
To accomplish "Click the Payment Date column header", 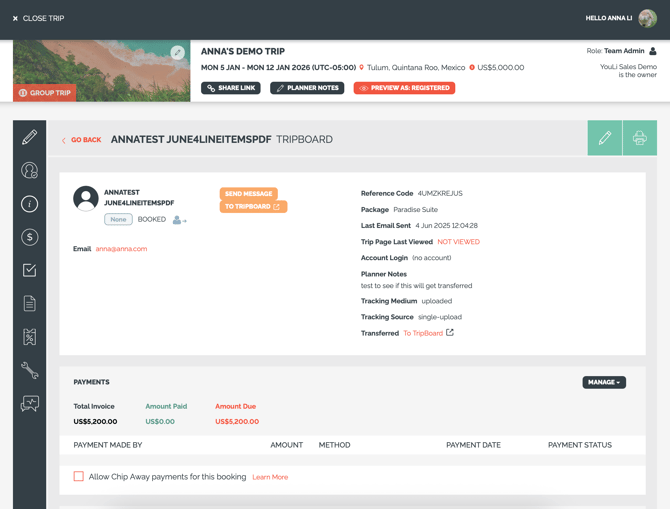I will coord(473,445).
